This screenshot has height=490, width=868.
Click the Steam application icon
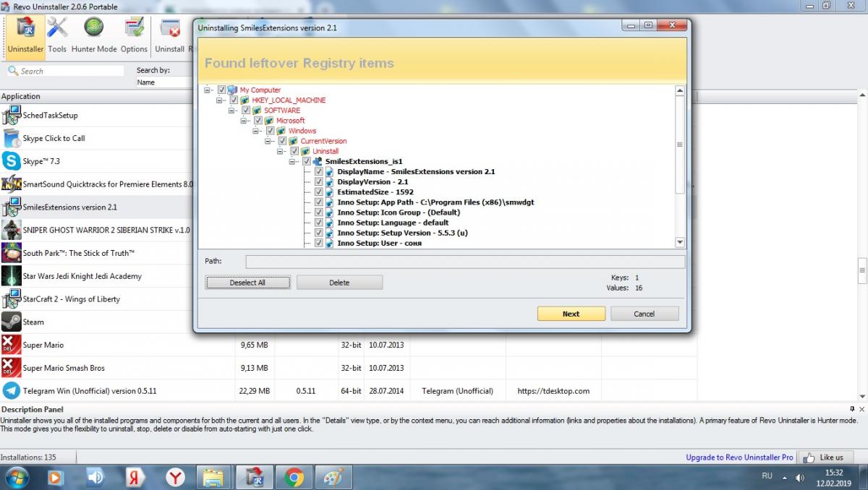[11, 322]
